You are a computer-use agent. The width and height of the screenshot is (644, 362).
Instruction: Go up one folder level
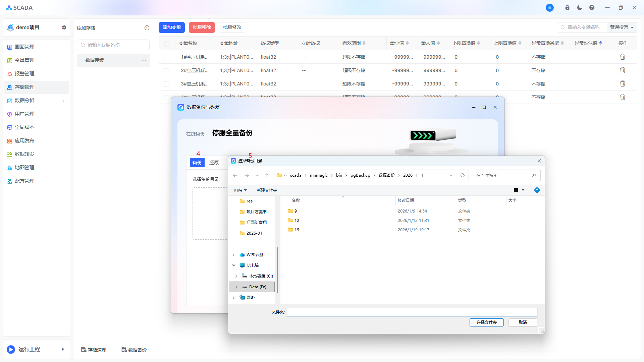pyautogui.click(x=267, y=175)
